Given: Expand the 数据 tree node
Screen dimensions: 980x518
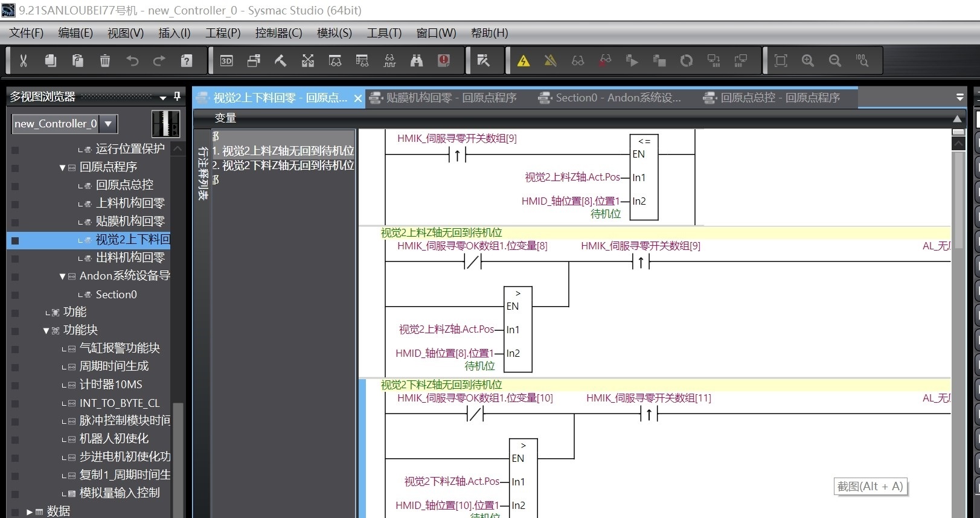Looking at the screenshot, I should pyautogui.click(x=30, y=512).
